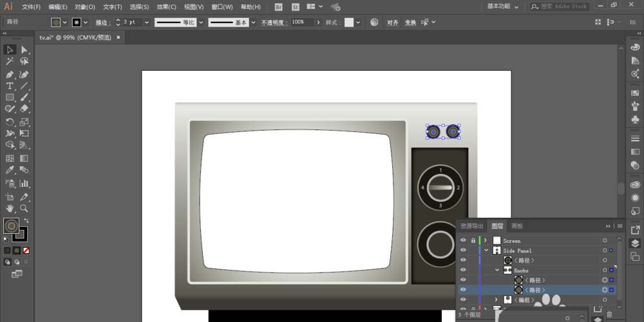The image size is (644, 322).
Task: Click the target circle of Screen layer
Action: [x=605, y=240]
